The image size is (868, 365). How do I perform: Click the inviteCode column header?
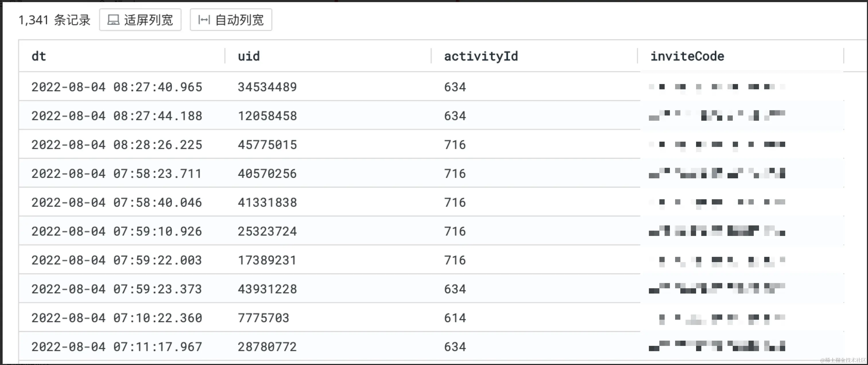687,56
